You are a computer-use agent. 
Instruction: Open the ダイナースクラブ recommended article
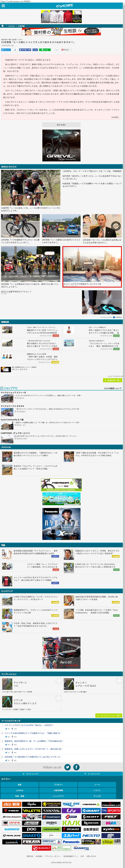pyautogui.click(x=92, y=267)
